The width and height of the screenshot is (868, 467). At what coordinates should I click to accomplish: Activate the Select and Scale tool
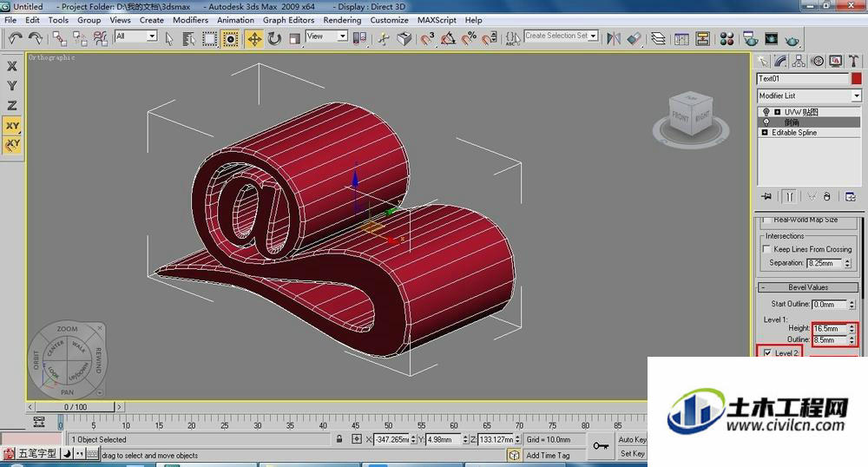pyautogui.click(x=295, y=38)
